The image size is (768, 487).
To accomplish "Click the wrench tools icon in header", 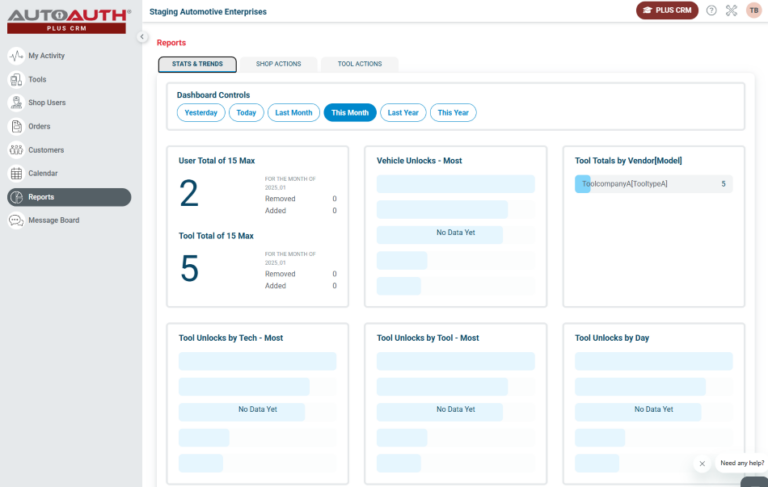I will point(731,10).
